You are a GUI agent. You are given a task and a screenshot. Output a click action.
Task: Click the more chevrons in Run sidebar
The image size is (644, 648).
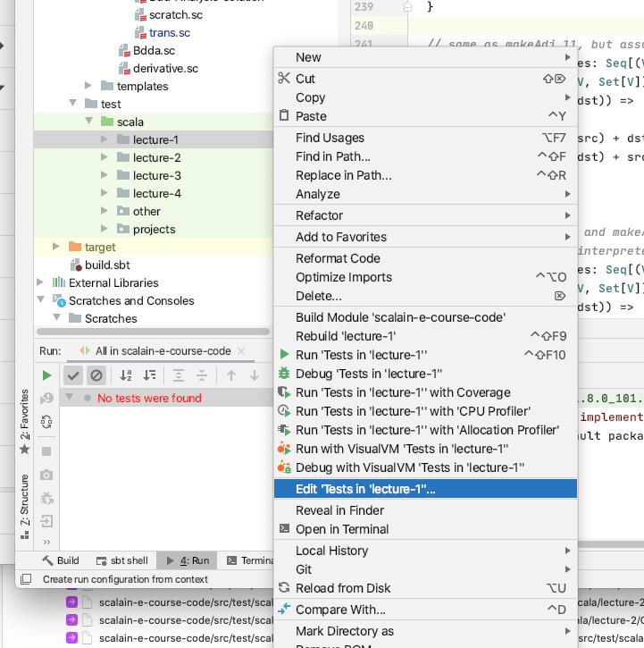tap(46, 542)
